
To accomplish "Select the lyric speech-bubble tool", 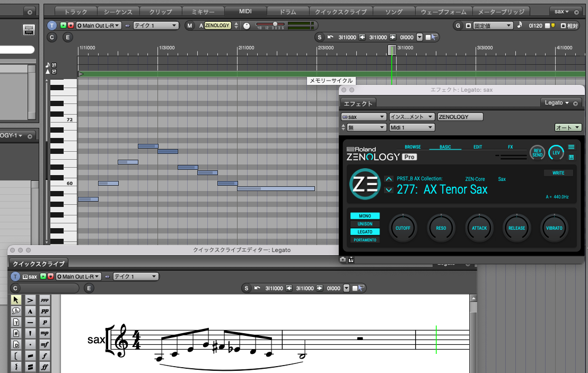I will (16, 311).
